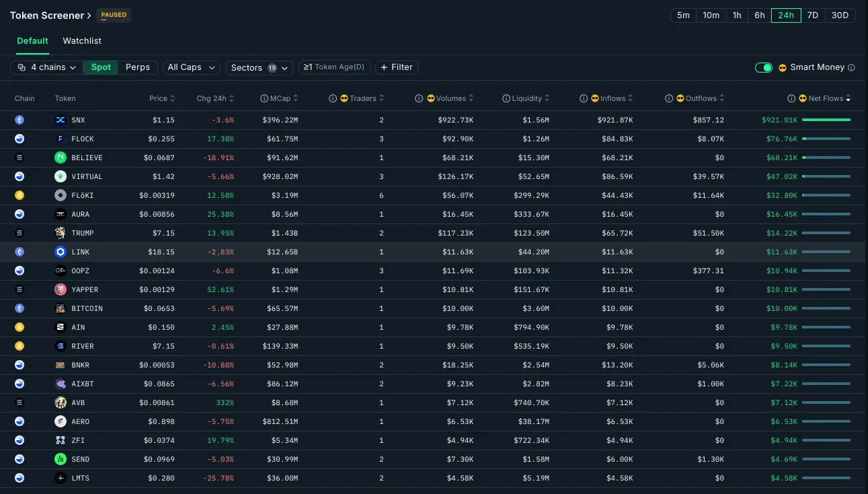
Task: Click the info icon next to Net Flows header
Action: [791, 98]
